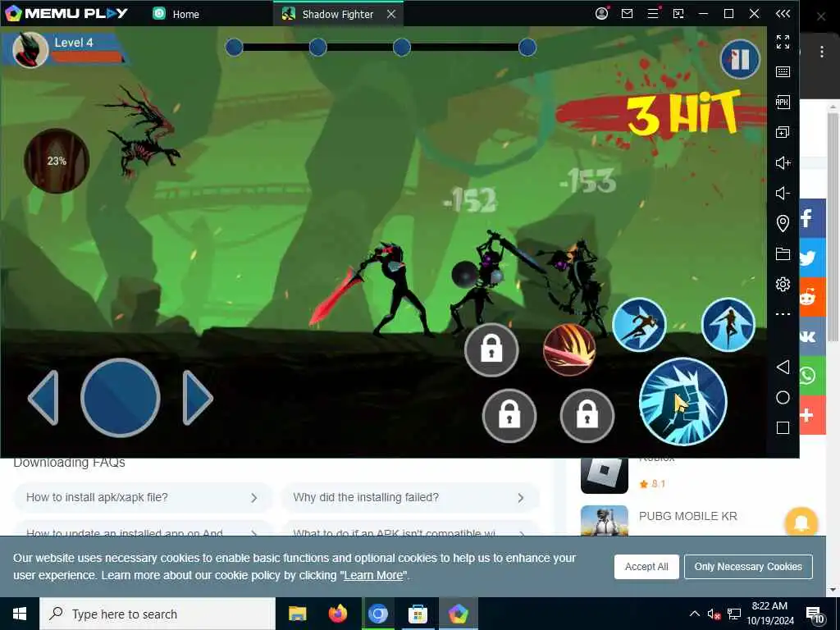
Task: Expand more share options plus button
Action: point(813,415)
